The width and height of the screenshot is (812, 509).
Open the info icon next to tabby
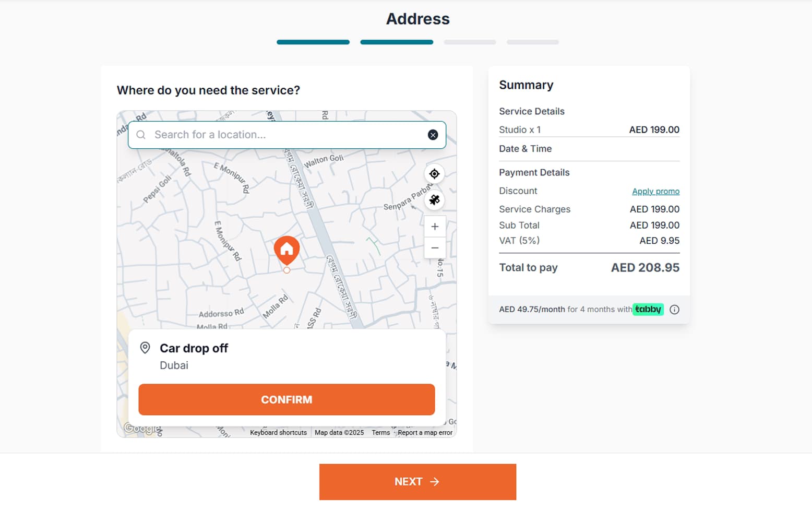pos(674,309)
